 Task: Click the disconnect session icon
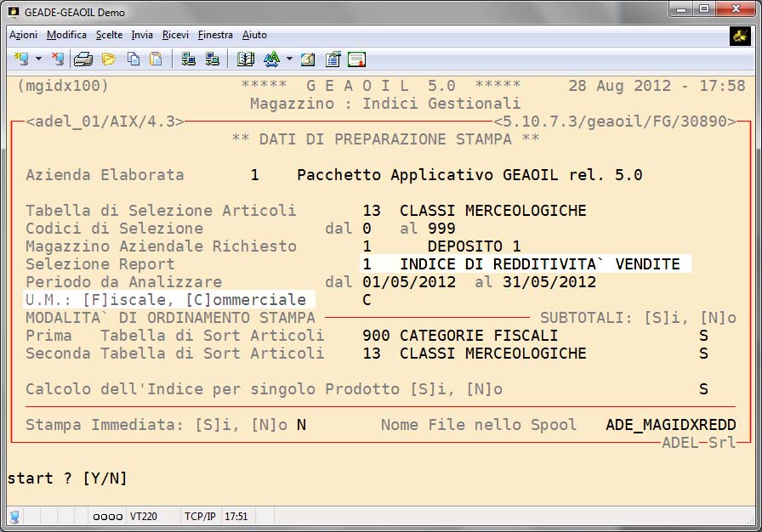click(x=58, y=59)
